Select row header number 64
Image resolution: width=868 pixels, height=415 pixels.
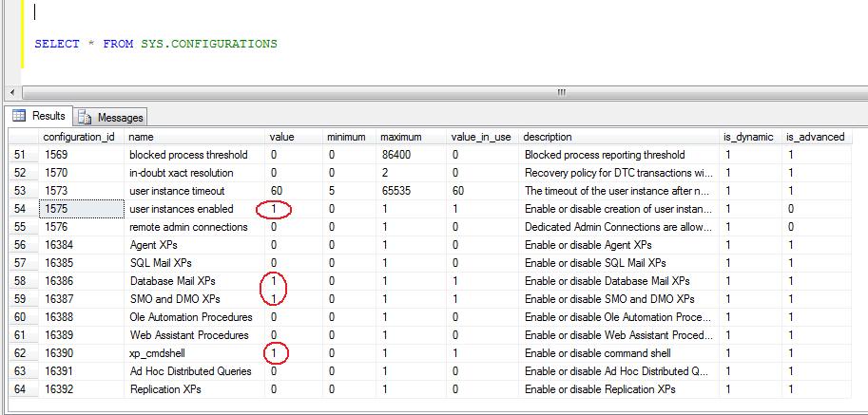click(x=23, y=389)
